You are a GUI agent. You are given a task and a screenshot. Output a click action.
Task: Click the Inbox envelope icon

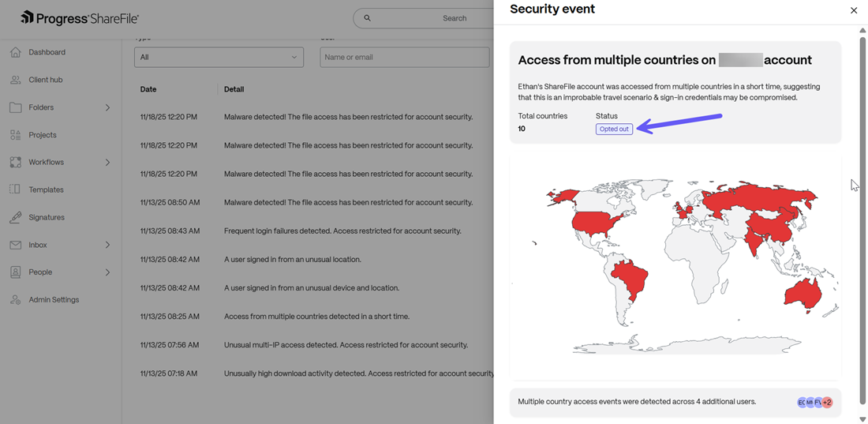coord(16,245)
